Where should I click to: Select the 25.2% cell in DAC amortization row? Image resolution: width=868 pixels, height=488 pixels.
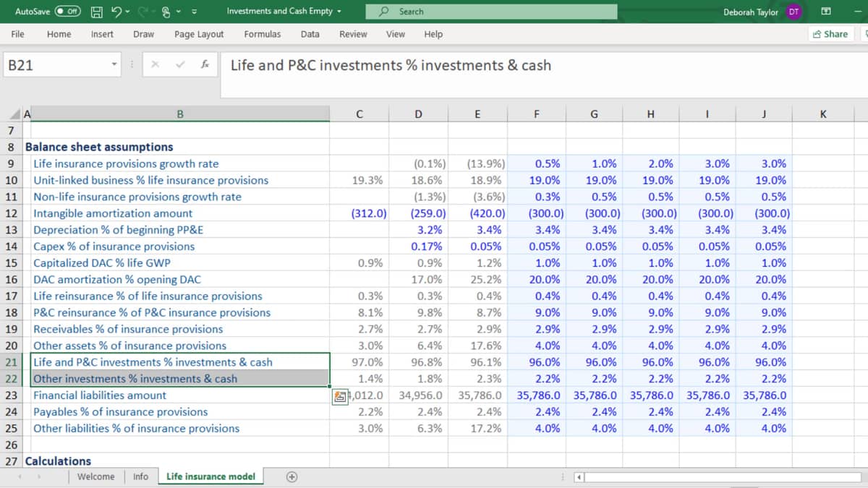477,279
